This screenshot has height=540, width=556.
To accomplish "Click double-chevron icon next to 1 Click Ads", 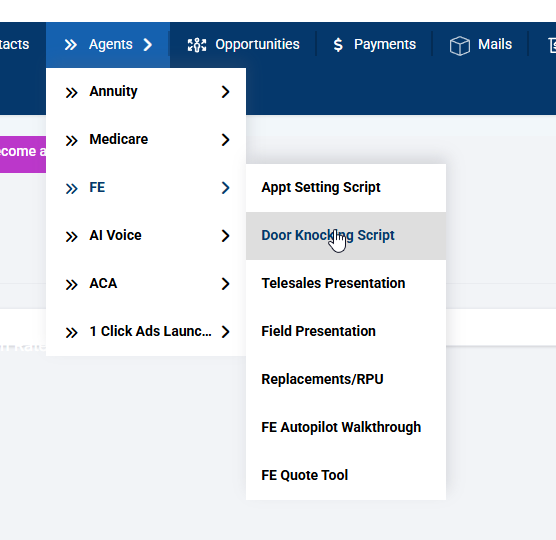I will click(x=71, y=332).
